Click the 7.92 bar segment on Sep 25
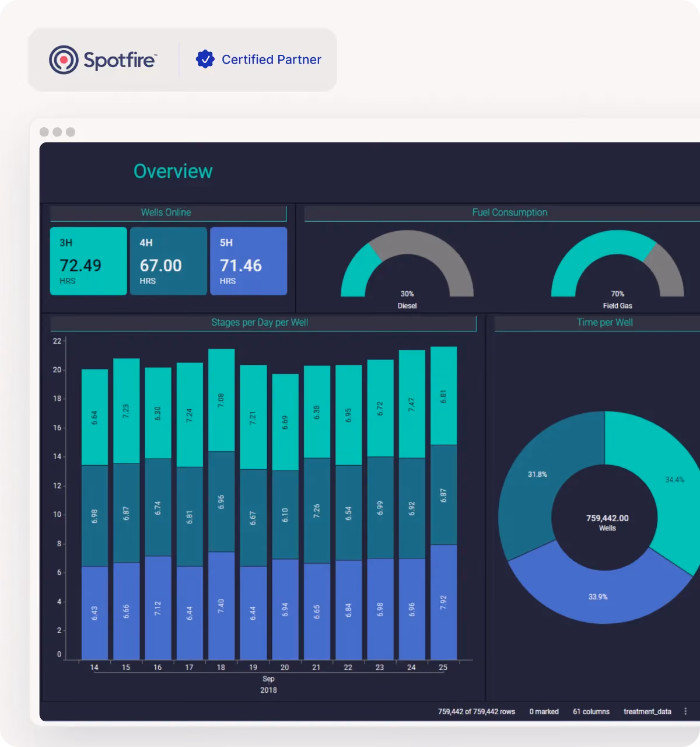 tap(443, 602)
